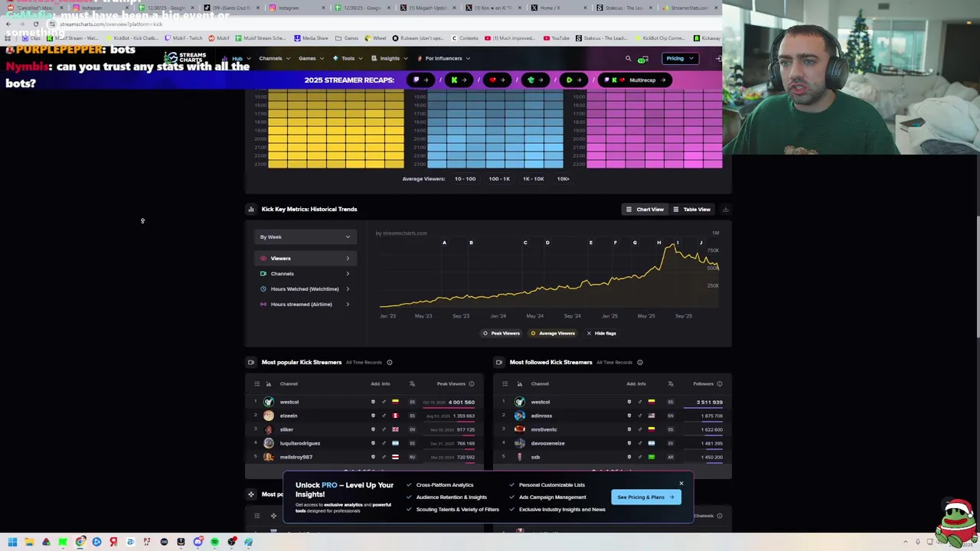Close the Unlock PRO banner
Image resolution: width=980 pixels, height=551 pixels.
coord(681,483)
